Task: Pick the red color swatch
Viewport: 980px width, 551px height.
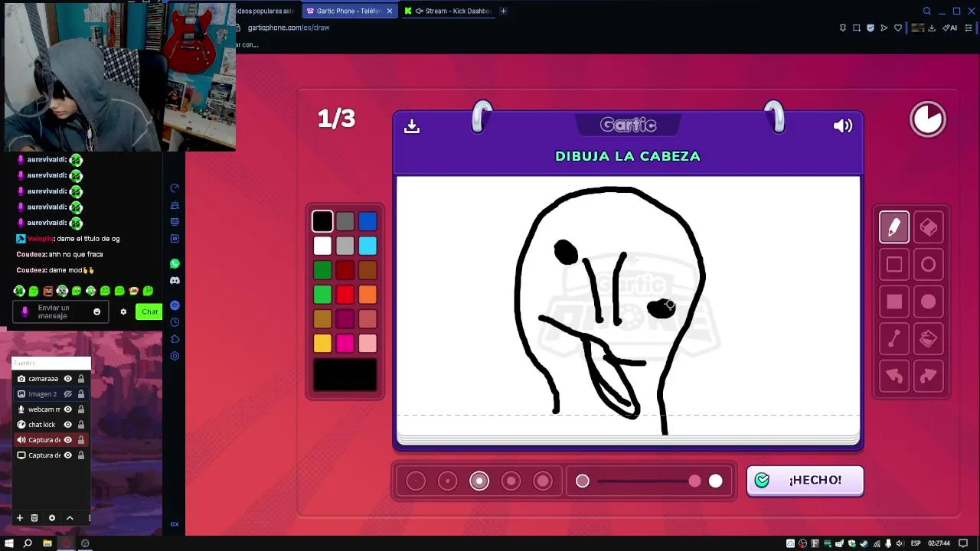Action: click(x=345, y=295)
